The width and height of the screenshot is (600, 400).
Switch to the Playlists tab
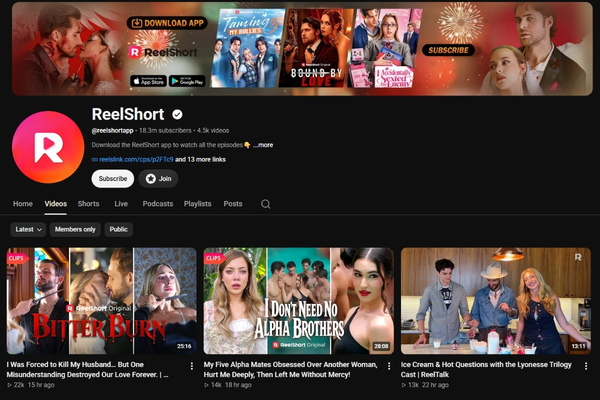[x=197, y=204]
